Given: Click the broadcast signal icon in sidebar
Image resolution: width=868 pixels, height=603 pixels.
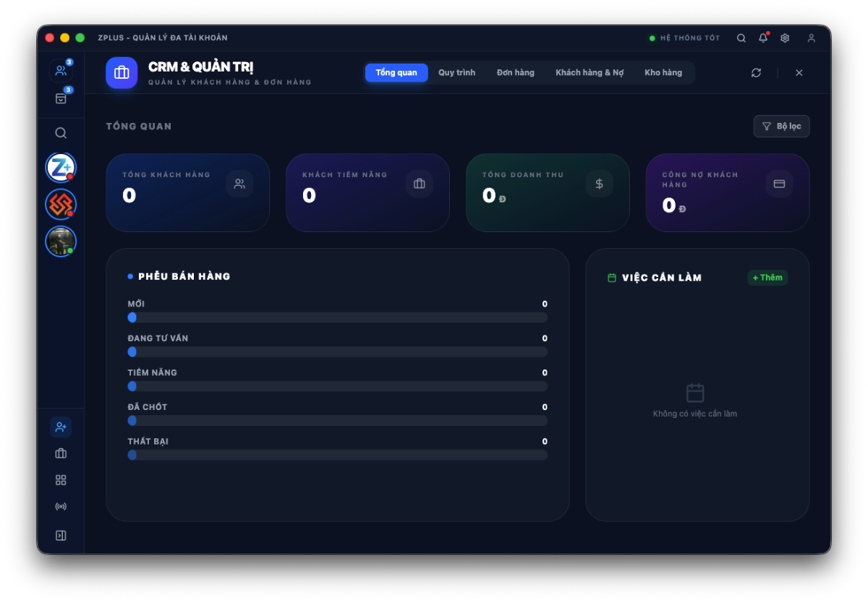Looking at the screenshot, I should (x=61, y=507).
